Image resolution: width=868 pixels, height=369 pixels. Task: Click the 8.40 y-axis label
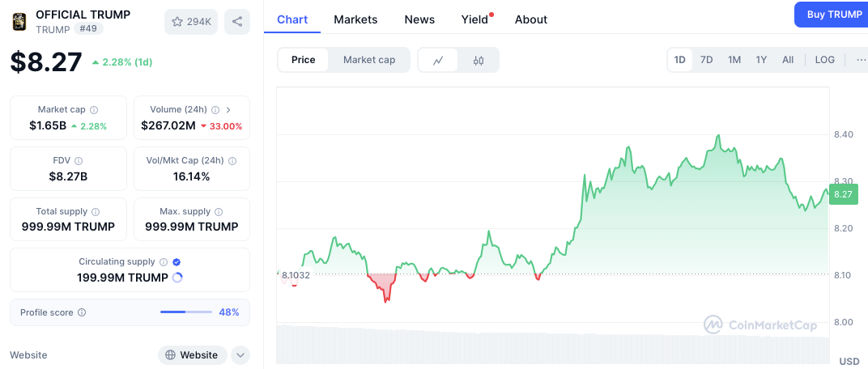843,134
